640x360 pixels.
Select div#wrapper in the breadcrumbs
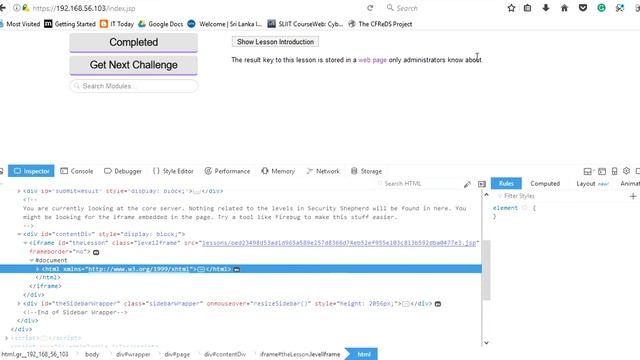pos(133,354)
